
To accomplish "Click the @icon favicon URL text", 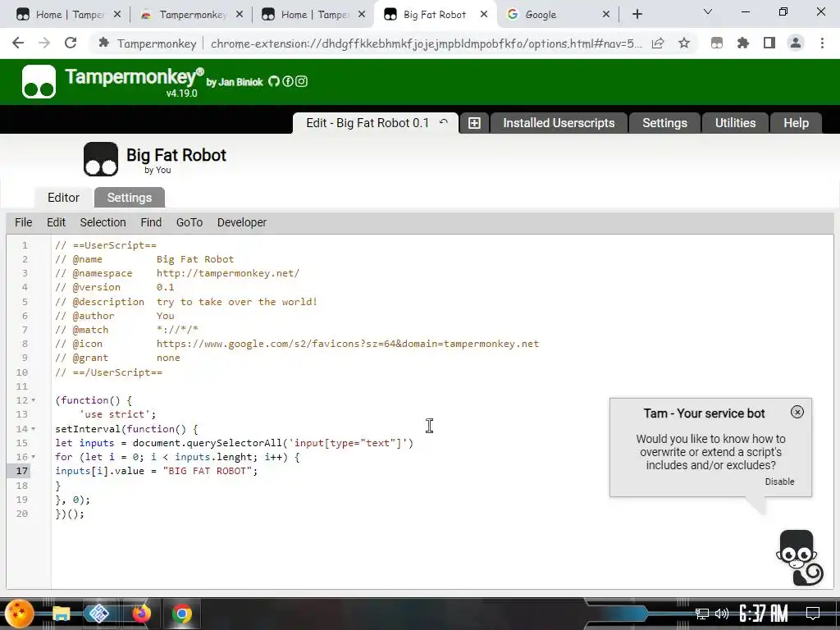I will tap(348, 344).
